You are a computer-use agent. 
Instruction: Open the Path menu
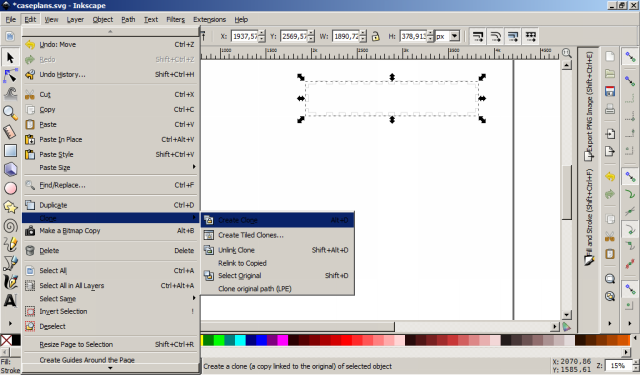[128, 20]
